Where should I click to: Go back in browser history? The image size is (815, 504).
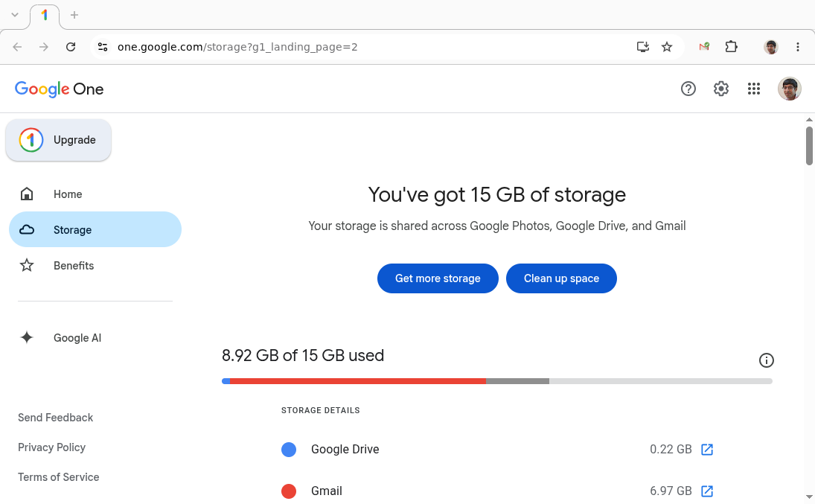click(x=17, y=47)
